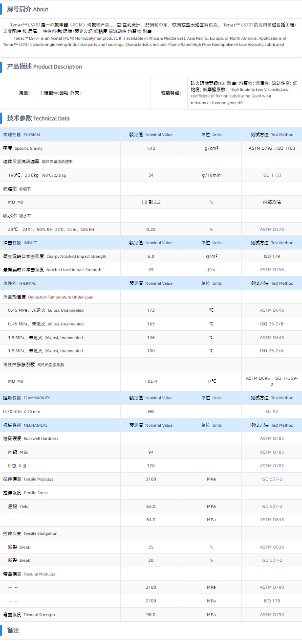Image resolution: width=302 pixels, height=644 pixels.
Task: Open ASTM D785 link in the R级 row
Action: point(272,466)
